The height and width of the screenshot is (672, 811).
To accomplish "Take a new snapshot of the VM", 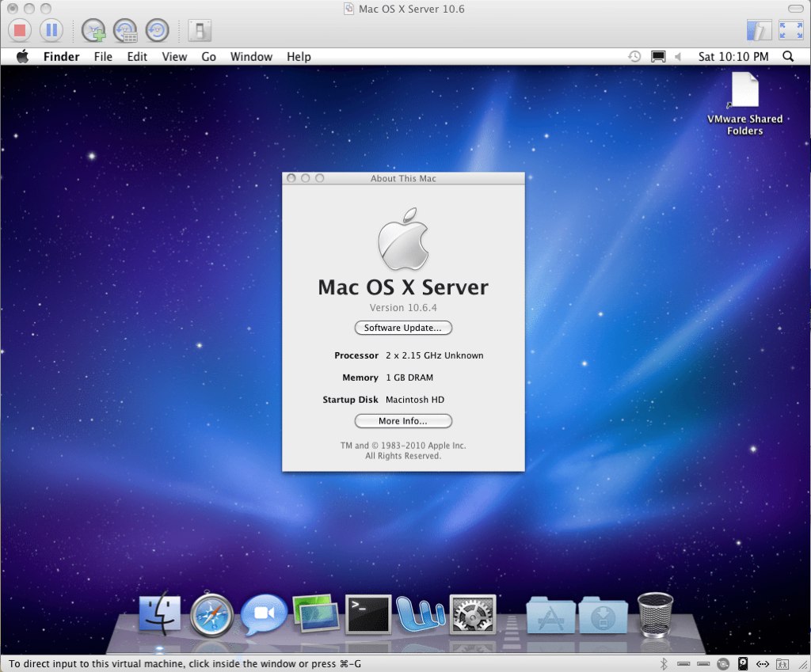I will click(x=93, y=31).
